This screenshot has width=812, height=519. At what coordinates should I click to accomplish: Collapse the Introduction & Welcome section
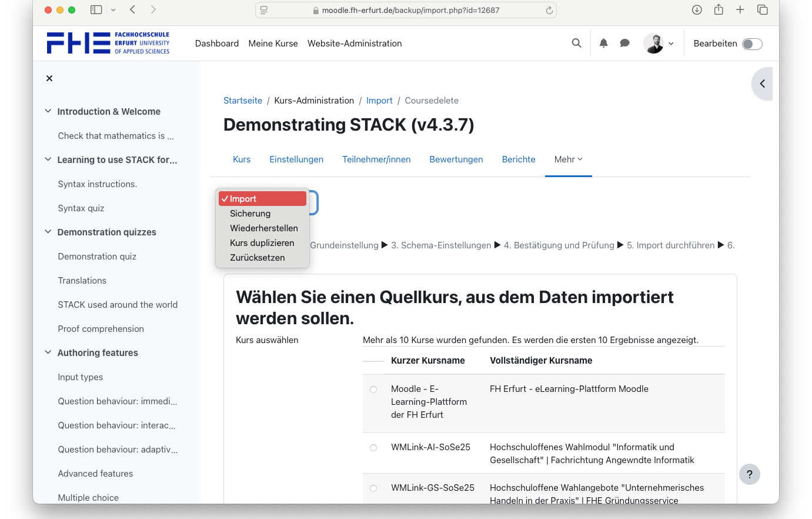pos(48,111)
